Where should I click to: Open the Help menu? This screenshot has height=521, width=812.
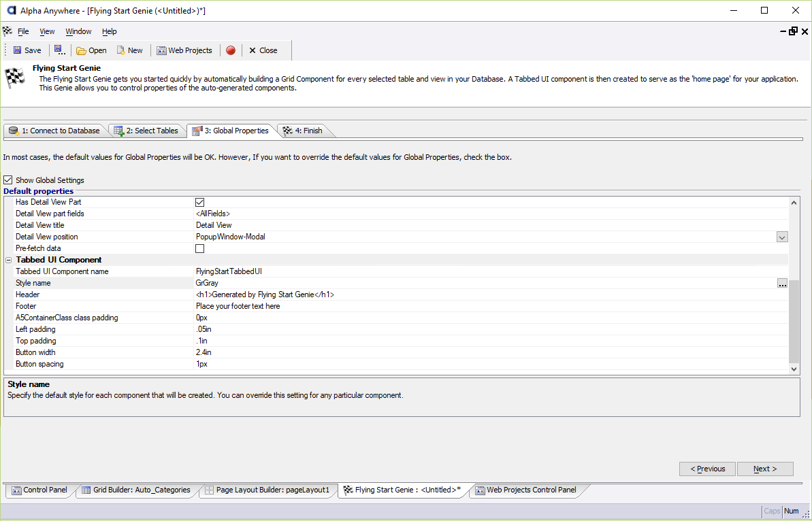[110, 31]
